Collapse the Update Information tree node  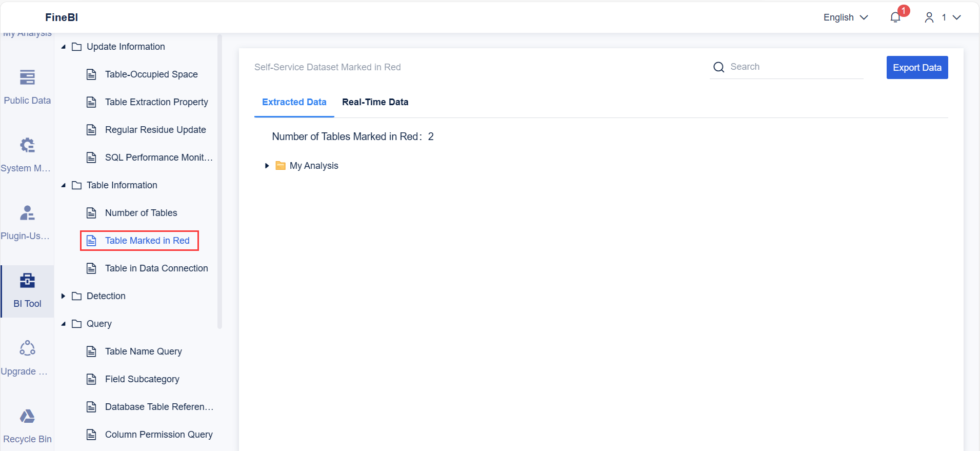pos(64,47)
